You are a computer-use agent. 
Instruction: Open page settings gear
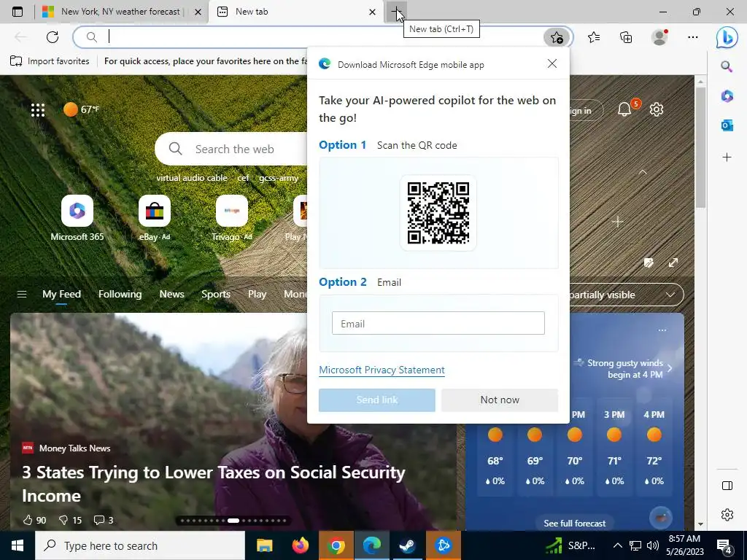point(657,109)
